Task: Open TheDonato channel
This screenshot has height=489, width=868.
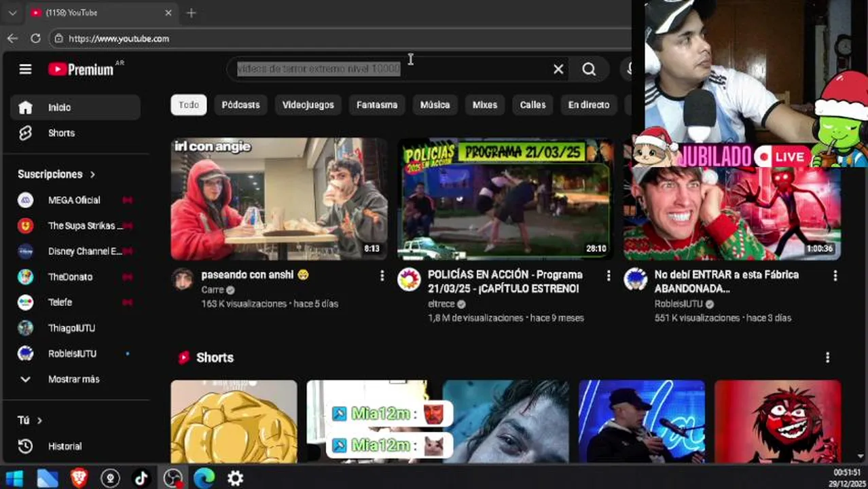Action: pos(75,277)
